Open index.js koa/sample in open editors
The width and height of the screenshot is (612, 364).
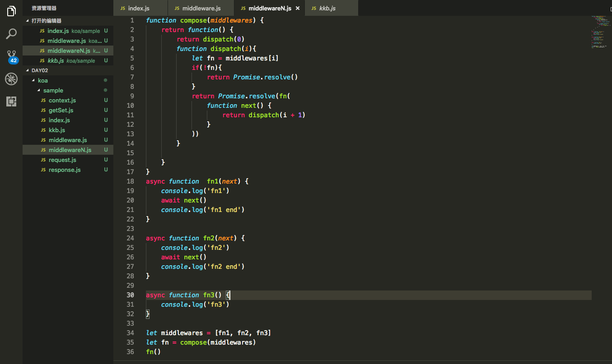(x=68, y=31)
